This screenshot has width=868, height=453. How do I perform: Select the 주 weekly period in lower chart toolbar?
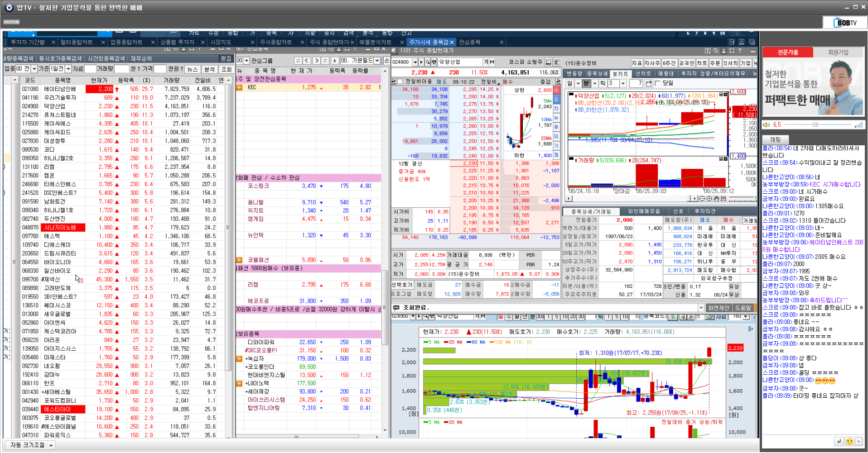tap(509, 317)
